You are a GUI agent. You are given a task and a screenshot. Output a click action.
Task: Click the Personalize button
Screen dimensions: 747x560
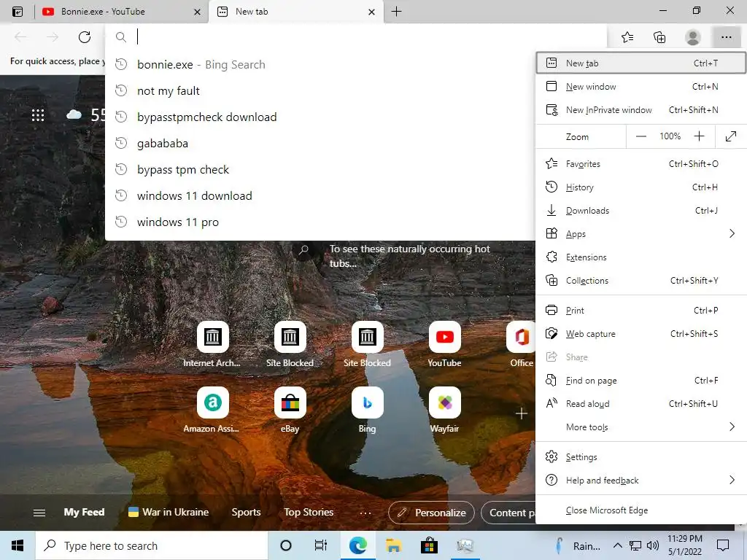pos(432,513)
